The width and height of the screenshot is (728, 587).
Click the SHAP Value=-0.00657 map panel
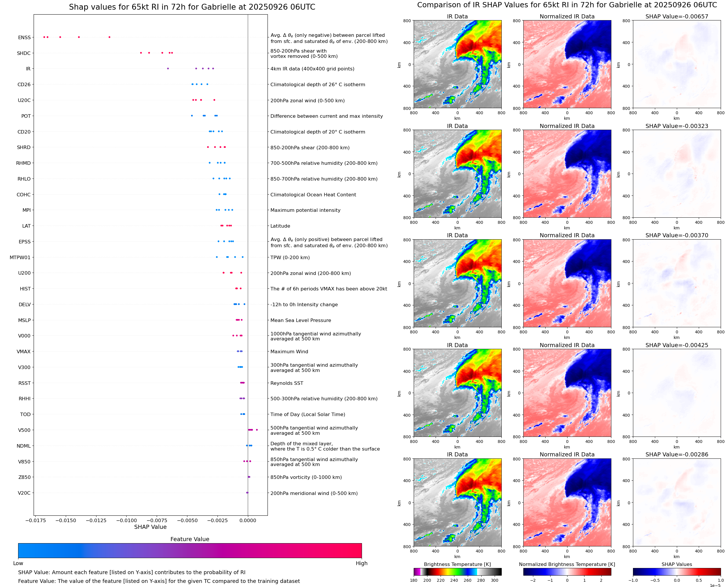click(677, 64)
